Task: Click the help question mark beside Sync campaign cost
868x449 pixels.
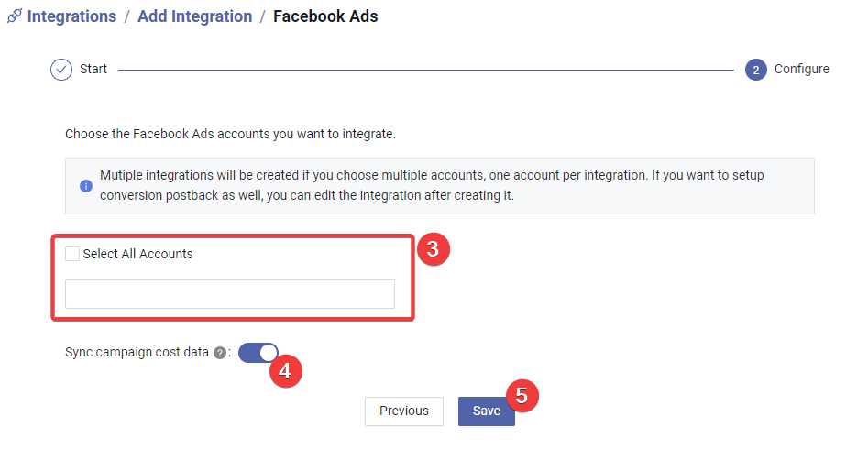Action: (x=220, y=353)
